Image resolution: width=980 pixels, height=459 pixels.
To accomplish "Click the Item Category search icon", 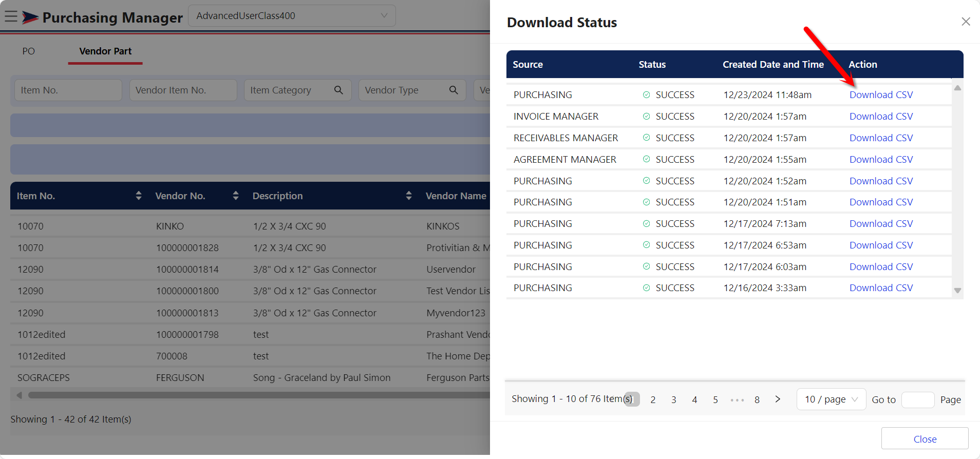I will click(x=338, y=90).
